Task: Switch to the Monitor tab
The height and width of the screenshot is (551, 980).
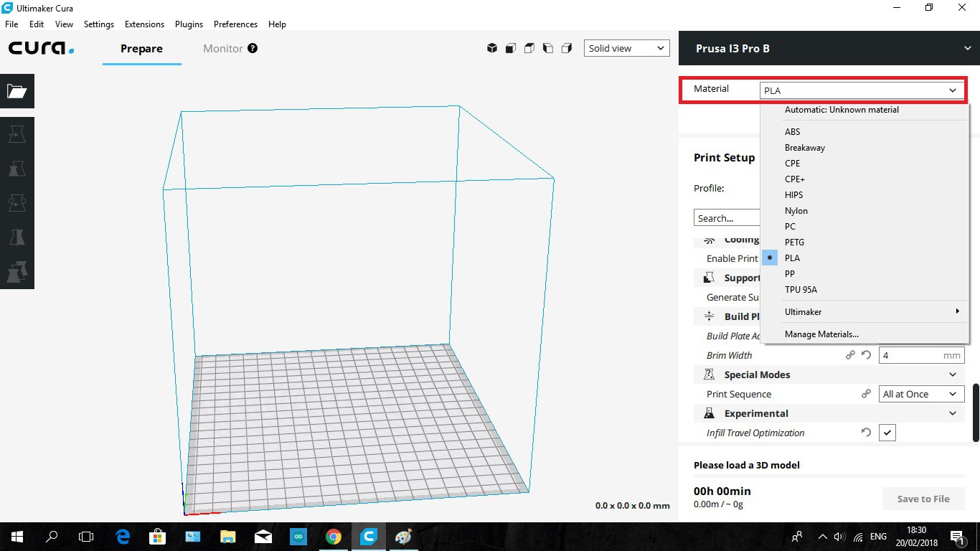Action: point(223,49)
